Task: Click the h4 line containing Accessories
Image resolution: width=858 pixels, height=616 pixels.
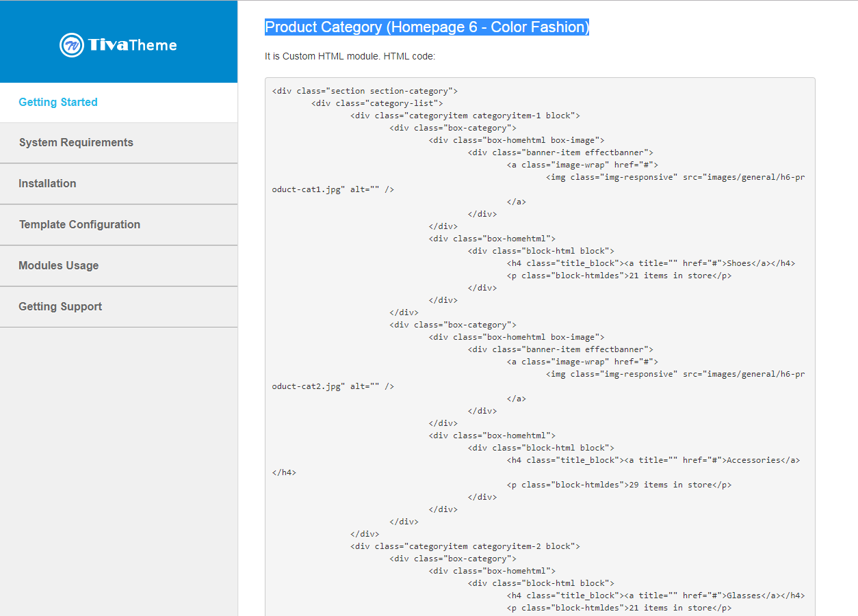Action: 653,460
